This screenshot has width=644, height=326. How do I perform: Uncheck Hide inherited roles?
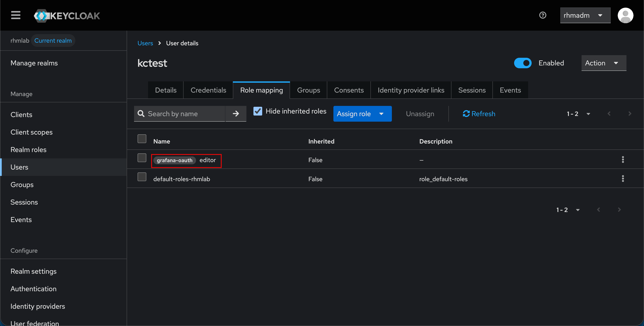[x=258, y=111]
